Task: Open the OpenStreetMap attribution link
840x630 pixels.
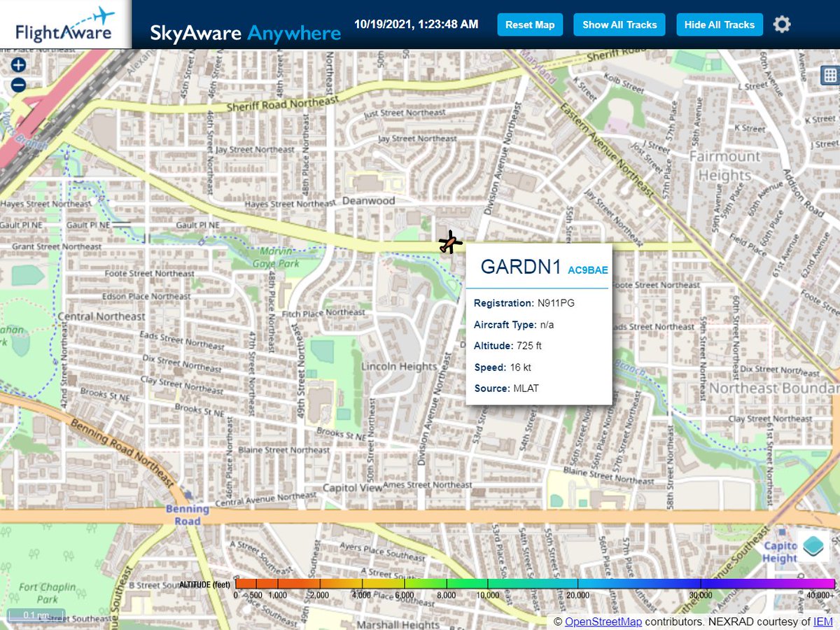Action: click(603, 622)
